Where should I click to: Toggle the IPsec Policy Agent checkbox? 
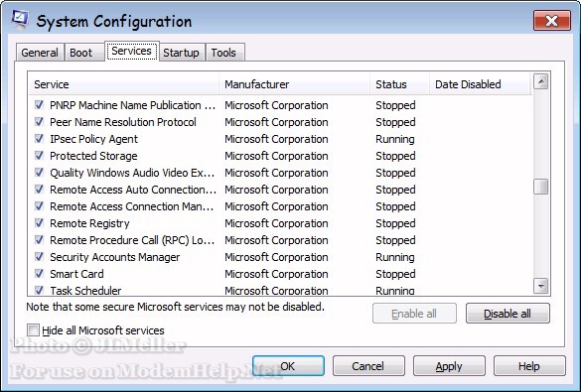pos(39,139)
